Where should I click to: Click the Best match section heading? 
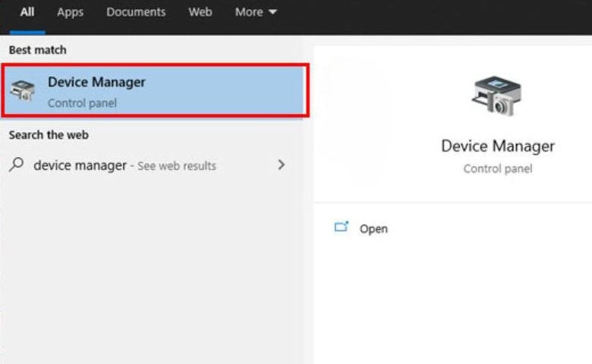(37, 50)
